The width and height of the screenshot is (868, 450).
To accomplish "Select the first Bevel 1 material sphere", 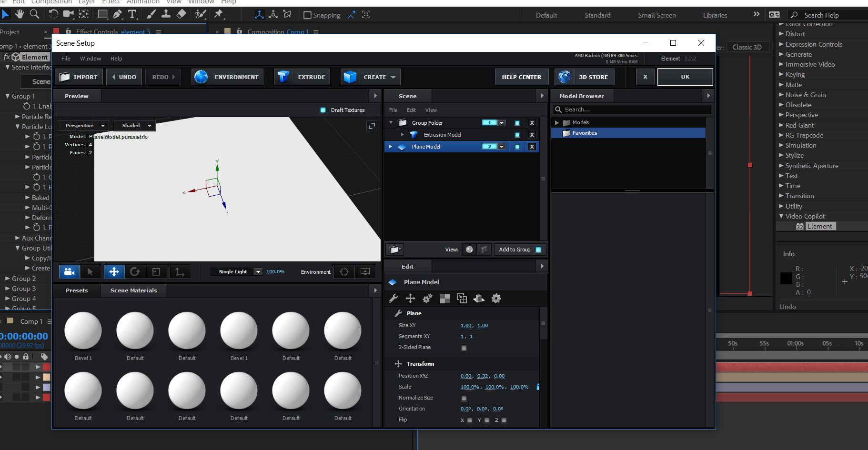I will tap(83, 330).
